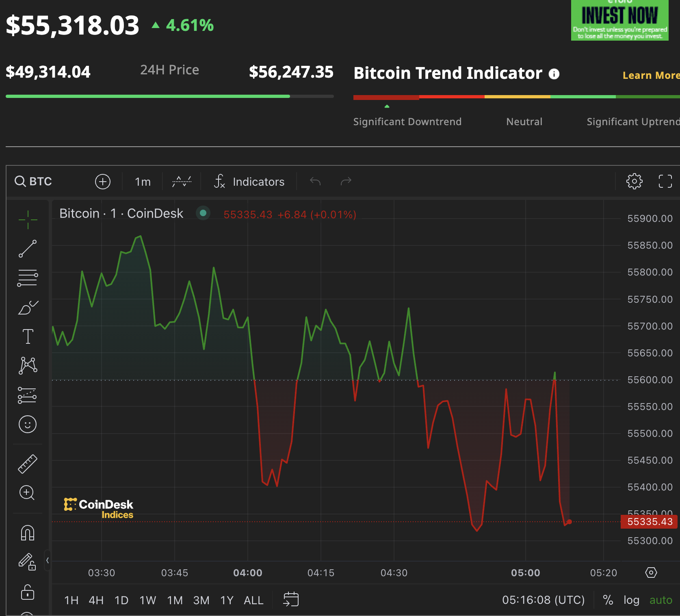Viewport: 680px width, 616px height.
Task: Toggle auto scale mode
Action: tap(661, 600)
